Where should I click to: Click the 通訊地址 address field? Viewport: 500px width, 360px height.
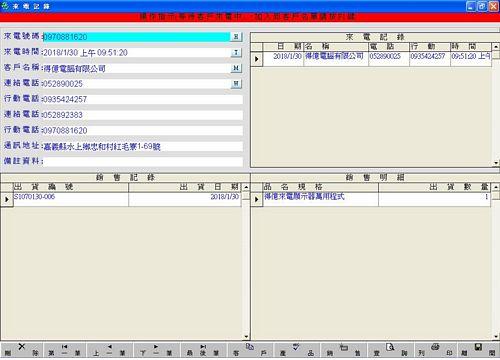pos(143,146)
